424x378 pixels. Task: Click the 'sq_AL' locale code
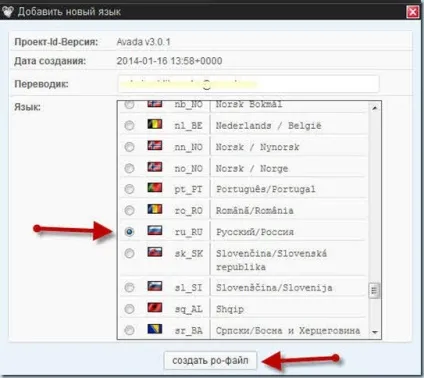pos(189,310)
